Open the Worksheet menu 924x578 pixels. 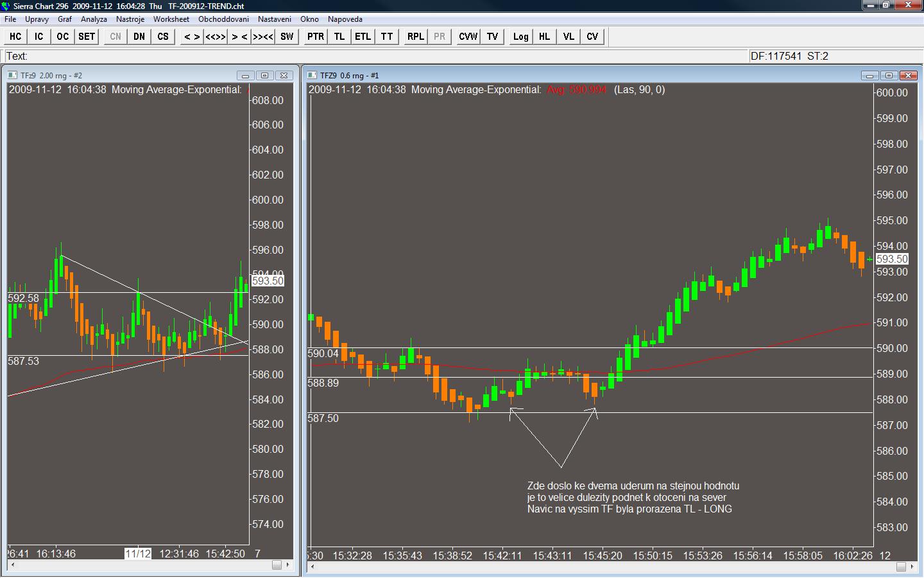pyautogui.click(x=171, y=19)
